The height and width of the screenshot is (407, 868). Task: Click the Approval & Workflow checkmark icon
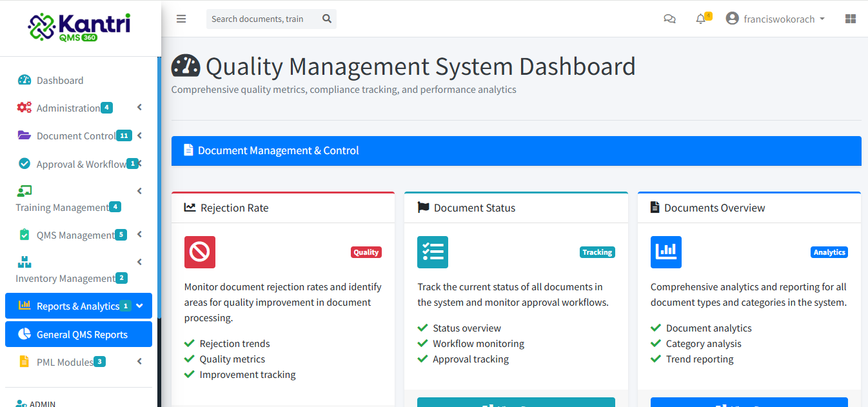(24, 163)
